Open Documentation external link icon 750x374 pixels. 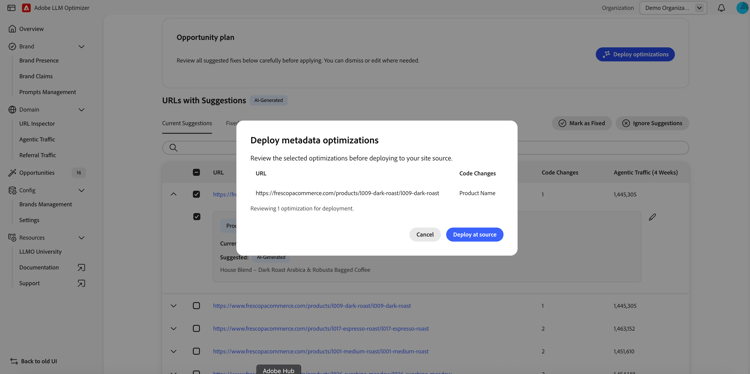click(81, 268)
